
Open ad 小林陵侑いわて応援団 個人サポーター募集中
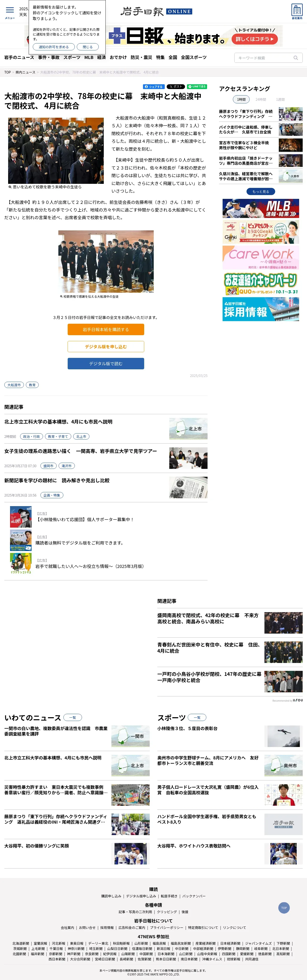click(x=85, y=519)
